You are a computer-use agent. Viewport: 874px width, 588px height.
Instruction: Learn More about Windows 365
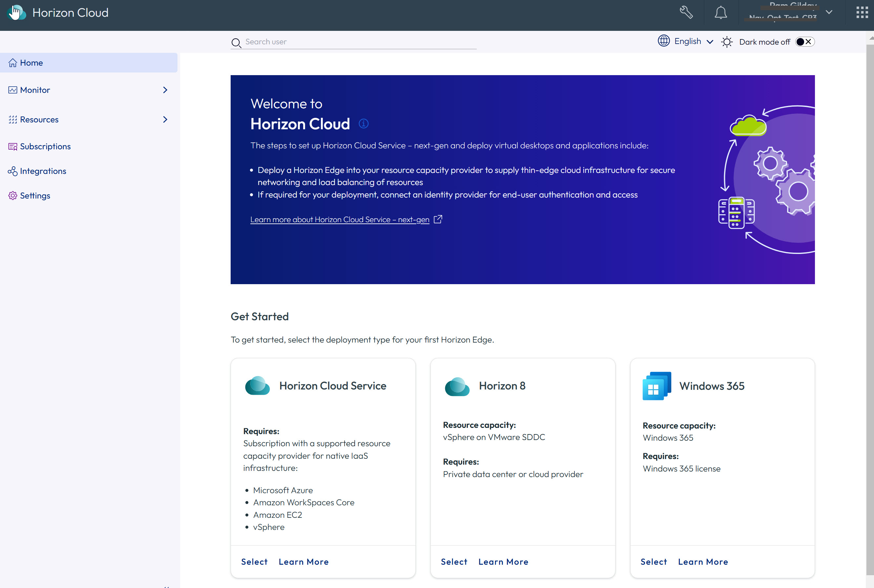point(703,562)
